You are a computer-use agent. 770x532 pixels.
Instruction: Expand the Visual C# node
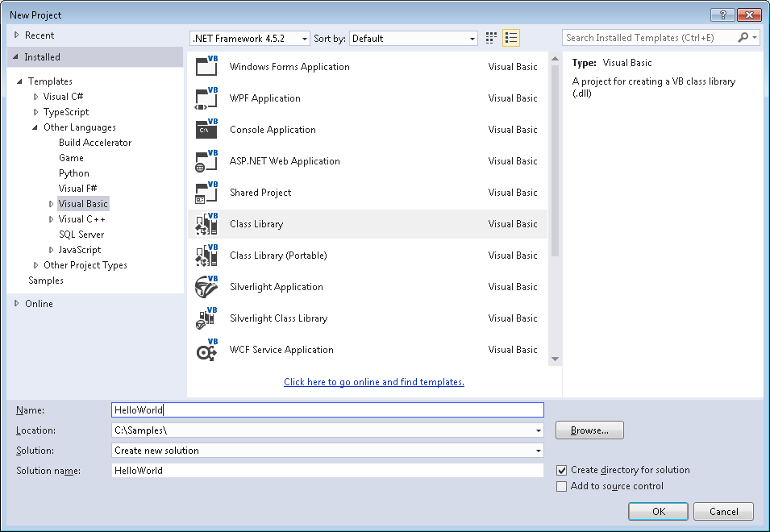pyautogui.click(x=35, y=97)
